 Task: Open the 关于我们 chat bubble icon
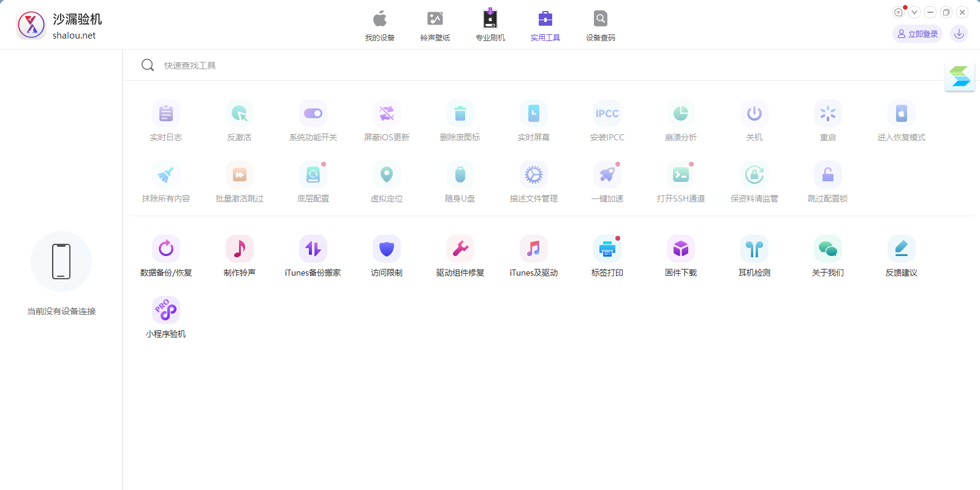828,249
